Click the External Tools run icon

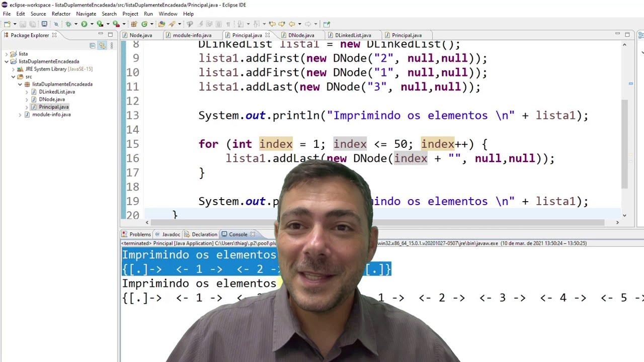tap(116, 24)
